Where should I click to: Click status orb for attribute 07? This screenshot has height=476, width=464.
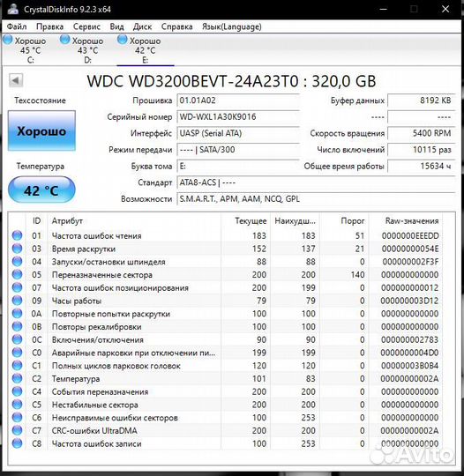[x=17, y=287]
